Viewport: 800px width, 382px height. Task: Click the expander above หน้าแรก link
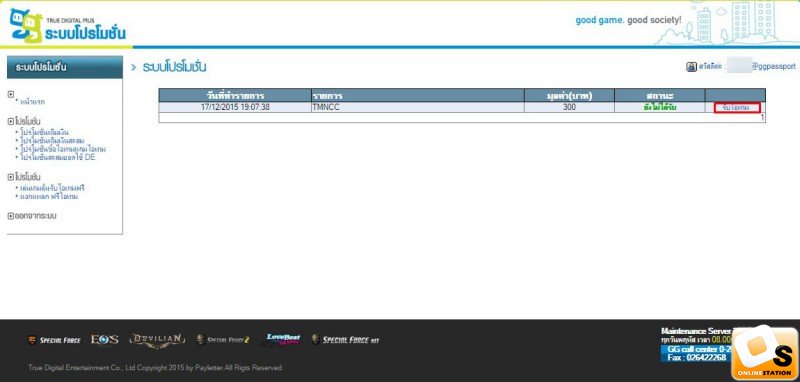pyautogui.click(x=11, y=94)
